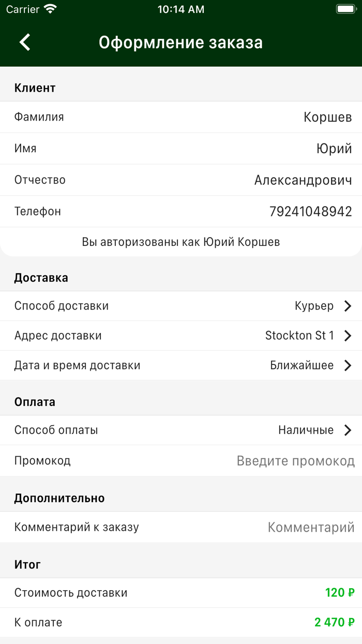362x644 pixels.
Task: Tap the chevron next to Ближайшее delivery time
Action: point(348,365)
